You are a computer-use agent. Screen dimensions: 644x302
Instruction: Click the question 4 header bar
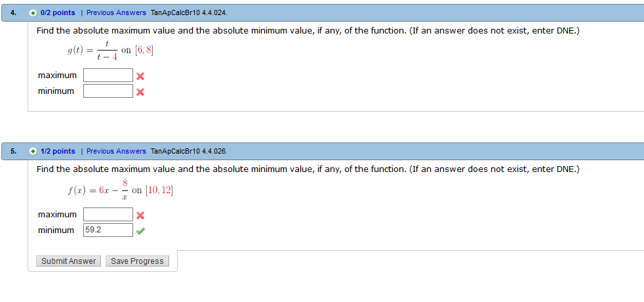pos(323,12)
